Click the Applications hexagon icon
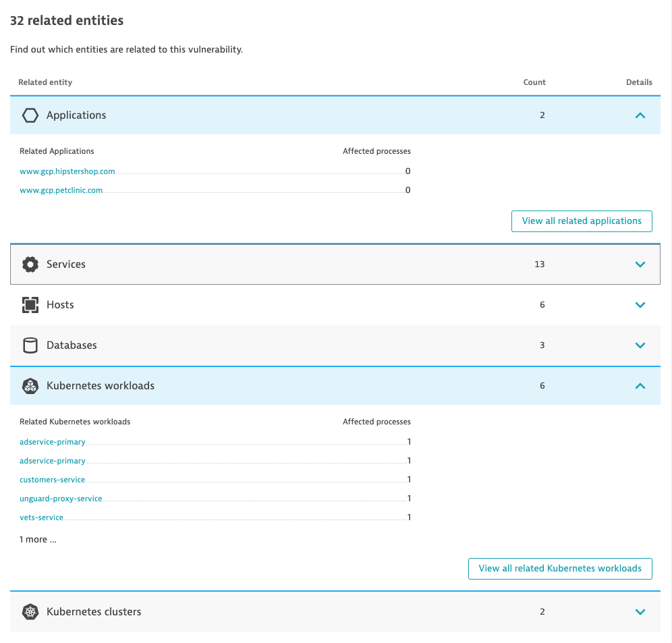This screenshot has height=643, width=672. click(x=30, y=115)
